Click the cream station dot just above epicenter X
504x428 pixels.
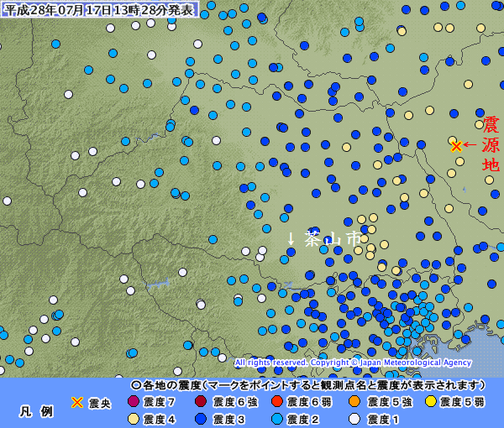(452, 140)
